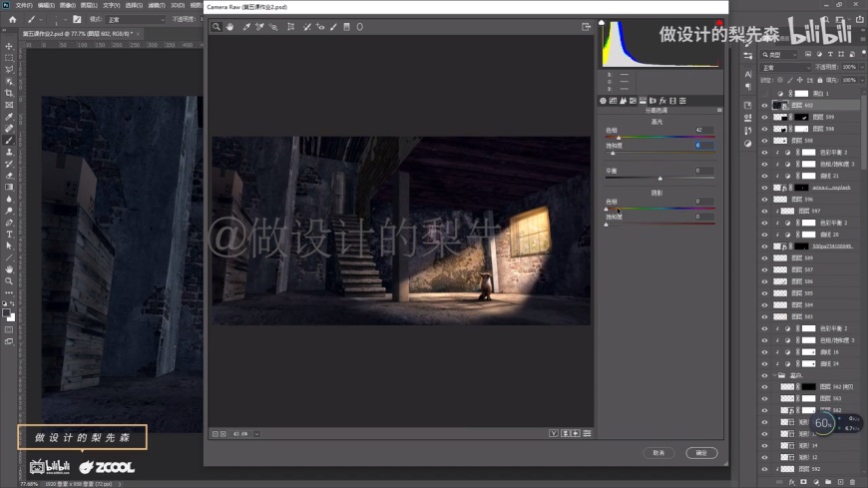Select the Graduated Filter tool in Camera Raw
Viewport: 868px width, 488px height.
tap(346, 27)
